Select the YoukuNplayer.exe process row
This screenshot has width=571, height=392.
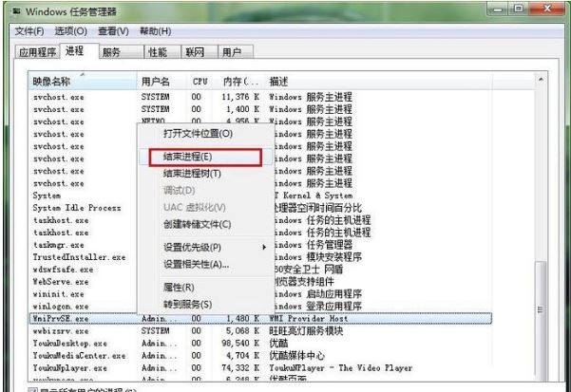point(260,368)
